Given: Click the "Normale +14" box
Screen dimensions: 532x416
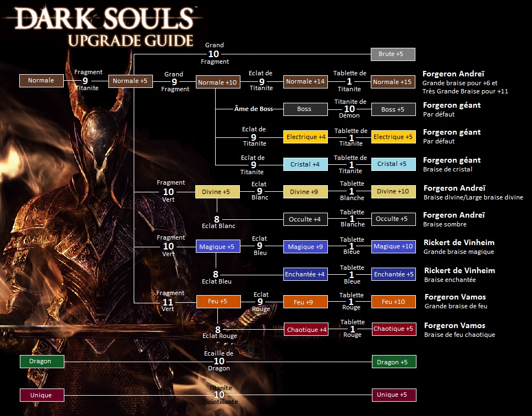Looking at the screenshot, I should [305, 82].
